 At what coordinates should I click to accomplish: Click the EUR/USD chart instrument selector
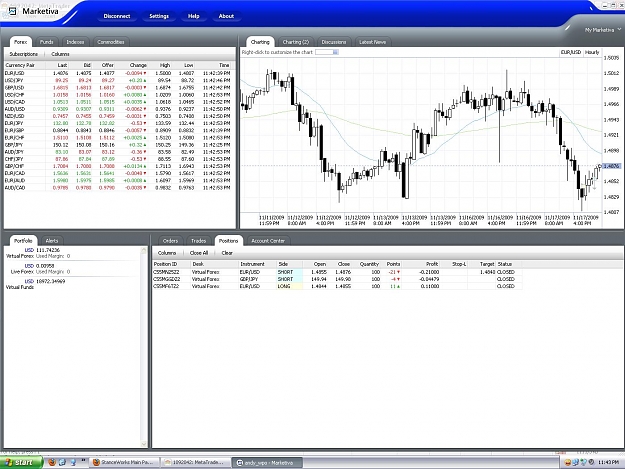[x=571, y=52]
